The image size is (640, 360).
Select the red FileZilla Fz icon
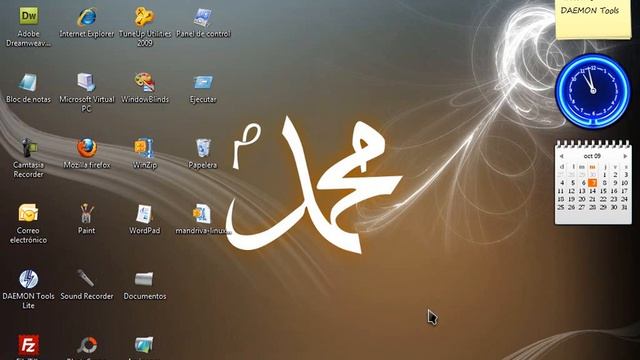(28, 345)
